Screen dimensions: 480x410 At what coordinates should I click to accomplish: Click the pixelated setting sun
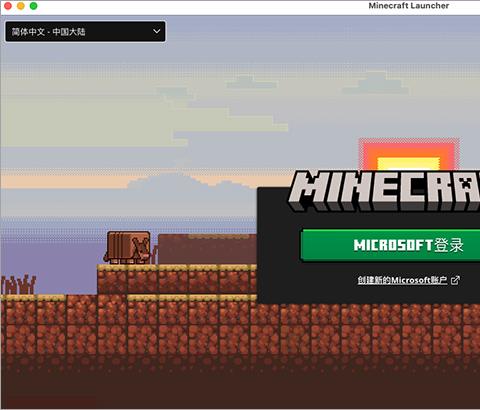(x=409, y=154)
